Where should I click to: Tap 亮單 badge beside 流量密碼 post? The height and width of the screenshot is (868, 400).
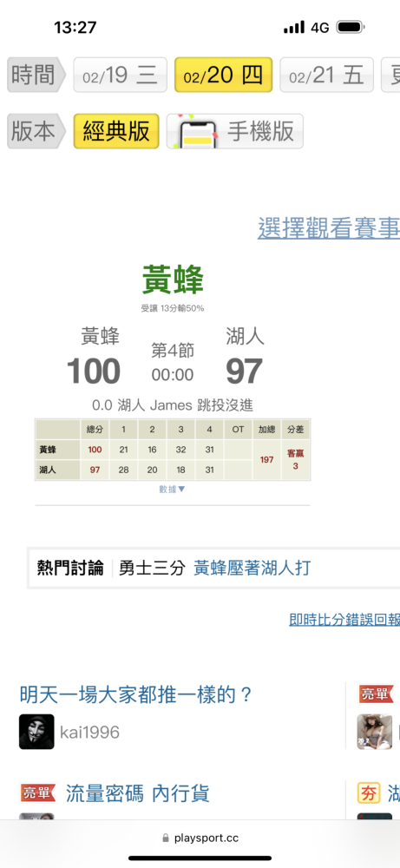point(38,792)
